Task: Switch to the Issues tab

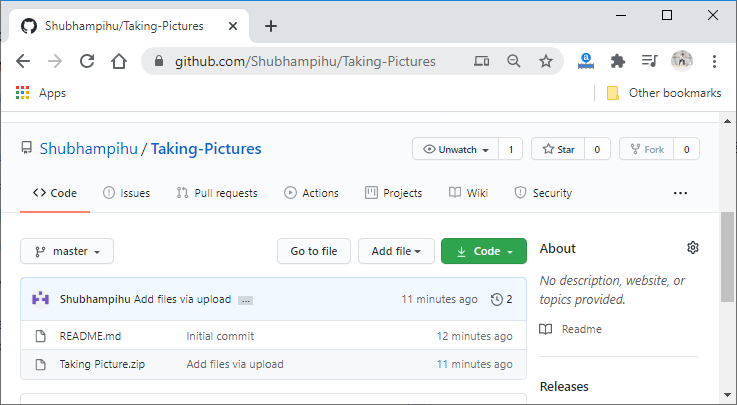Action: (x=126, y=193)
